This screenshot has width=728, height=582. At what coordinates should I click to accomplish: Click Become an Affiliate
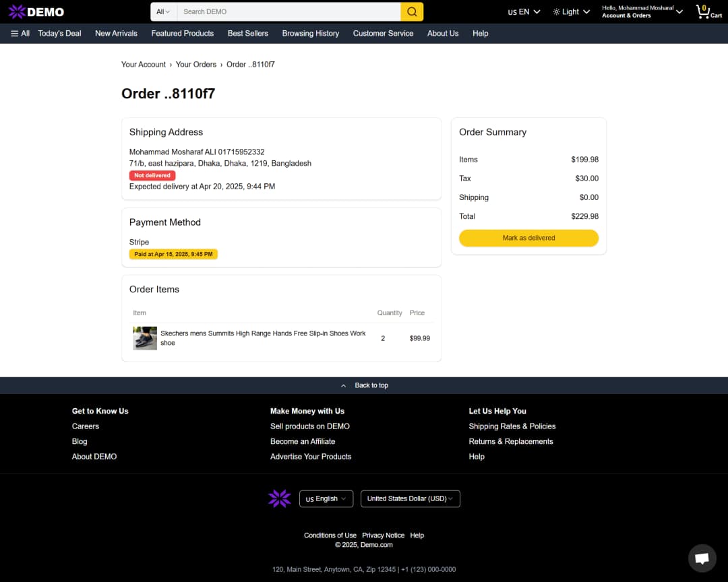click(x=303, y=441)
